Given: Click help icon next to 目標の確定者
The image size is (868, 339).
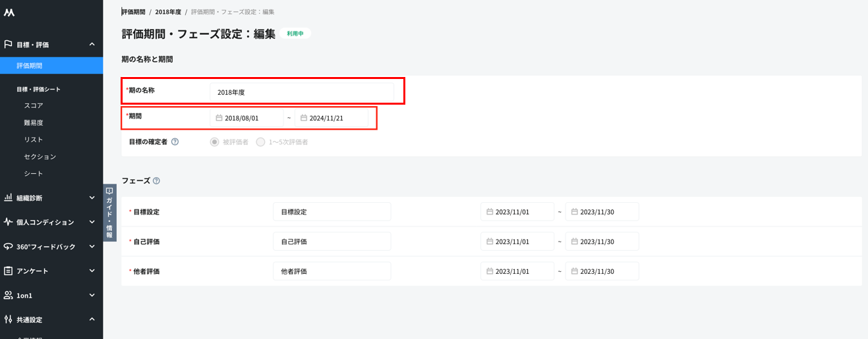Looking at the screenshot, I should (x=175, y=142).
